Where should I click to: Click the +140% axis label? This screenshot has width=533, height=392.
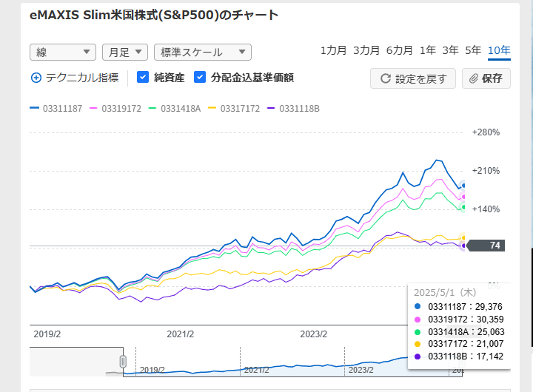click(x=486, y=209)
